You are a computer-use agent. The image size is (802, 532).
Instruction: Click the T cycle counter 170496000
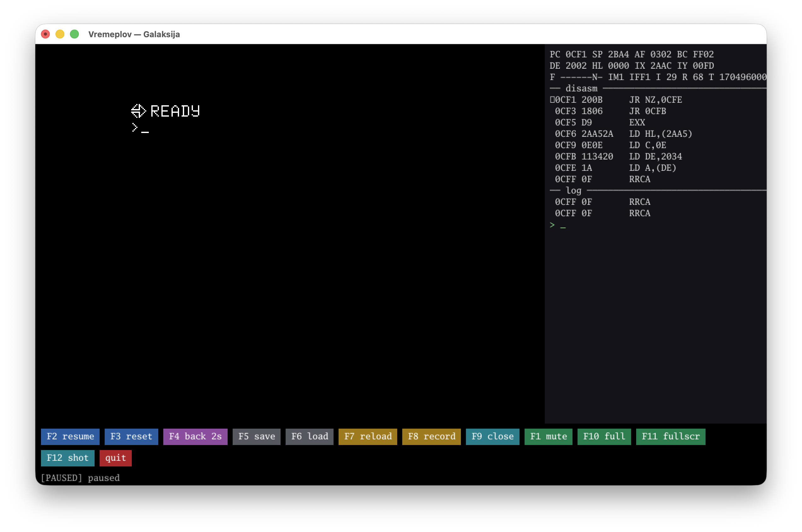[x=737, y=77]
